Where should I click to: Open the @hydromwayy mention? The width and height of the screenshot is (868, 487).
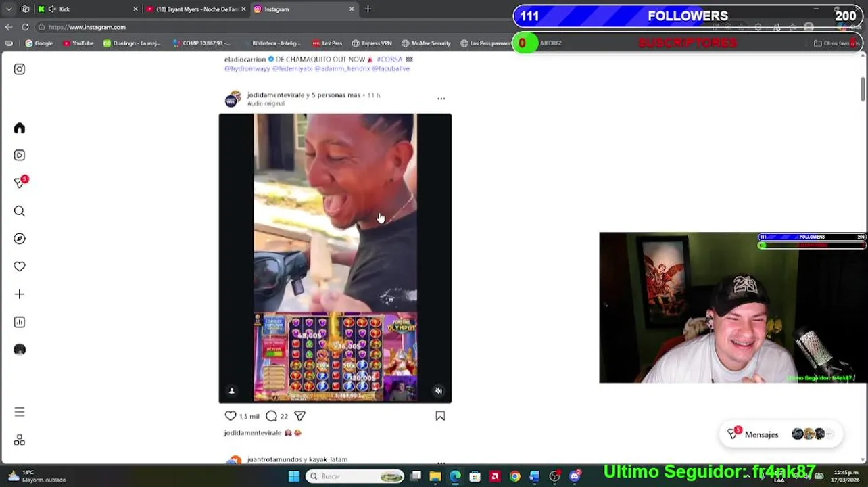coord(247,68)
